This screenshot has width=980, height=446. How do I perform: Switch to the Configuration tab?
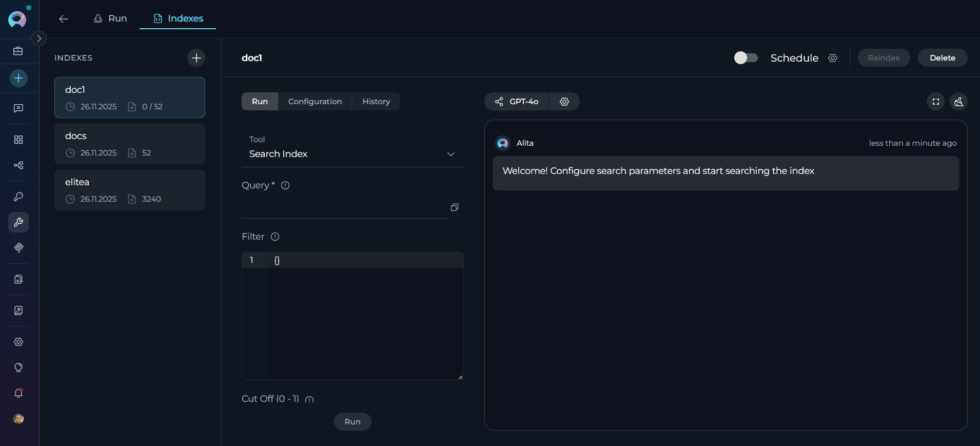point(315,102)
